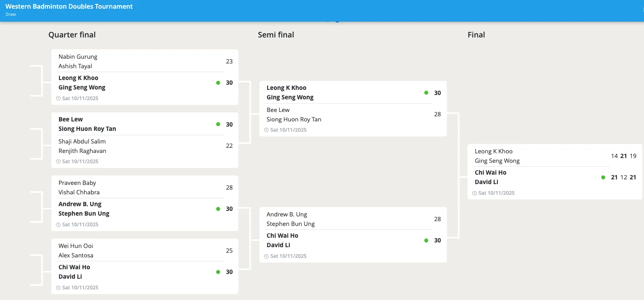Click the green indicator beside Bee Lew's score of 30
The width and height of the screenshot is (644, 300).
click(x=218, y=124)
